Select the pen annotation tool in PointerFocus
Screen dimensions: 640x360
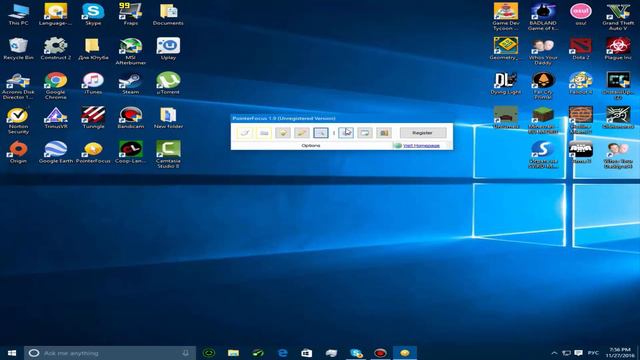302,133
